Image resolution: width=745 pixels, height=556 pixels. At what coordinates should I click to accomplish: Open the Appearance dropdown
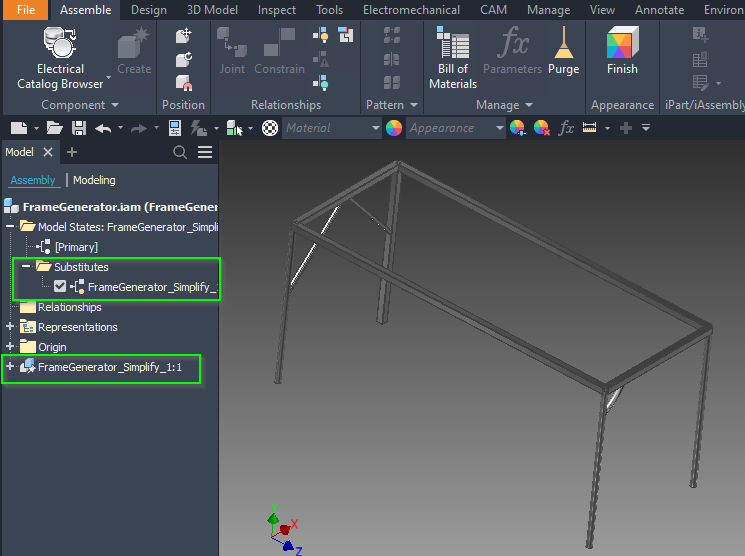(x=499, y=128)
